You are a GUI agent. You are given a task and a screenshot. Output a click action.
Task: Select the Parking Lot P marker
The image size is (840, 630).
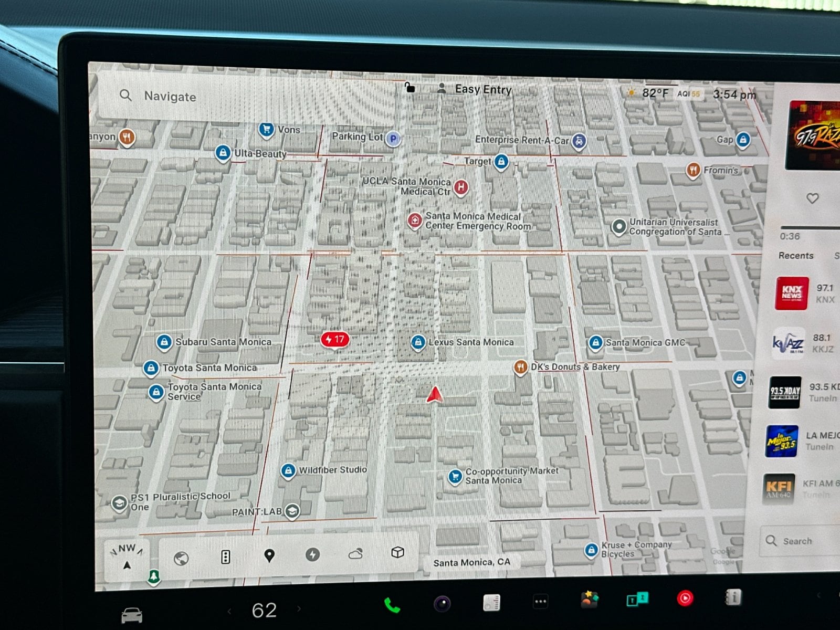(x=393, y=139)
